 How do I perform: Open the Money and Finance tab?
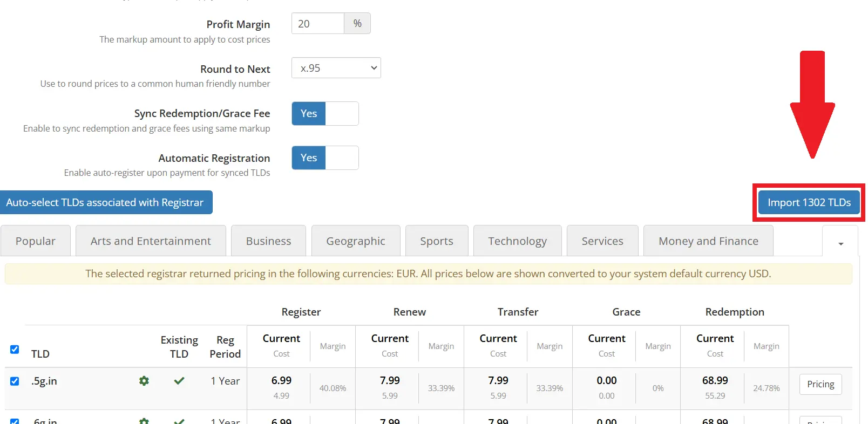pyautogui.click(x=708, y=241)
